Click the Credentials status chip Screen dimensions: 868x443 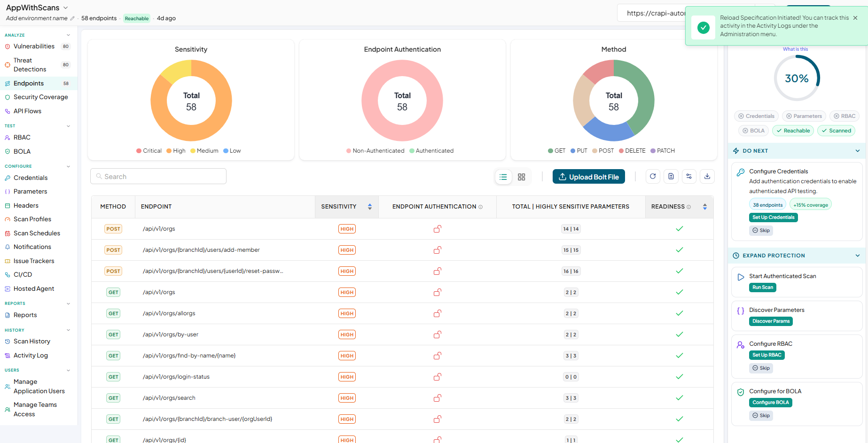(x=756, y=116)
